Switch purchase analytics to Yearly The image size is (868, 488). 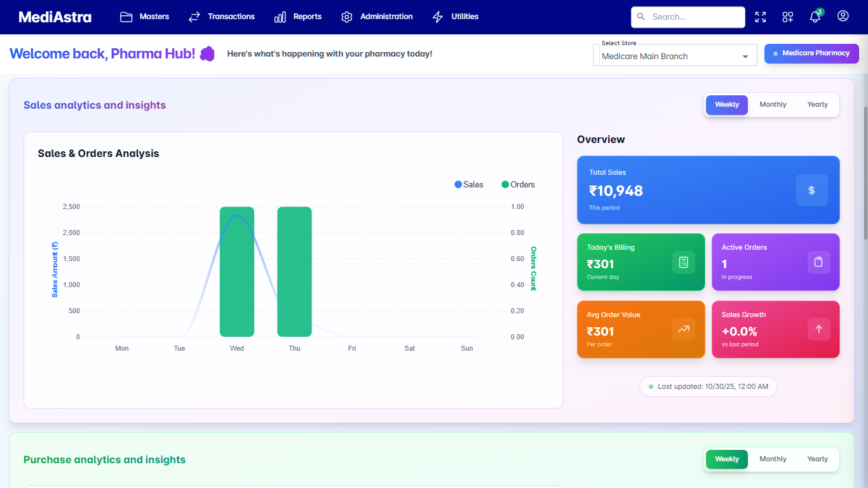point(817,459)
